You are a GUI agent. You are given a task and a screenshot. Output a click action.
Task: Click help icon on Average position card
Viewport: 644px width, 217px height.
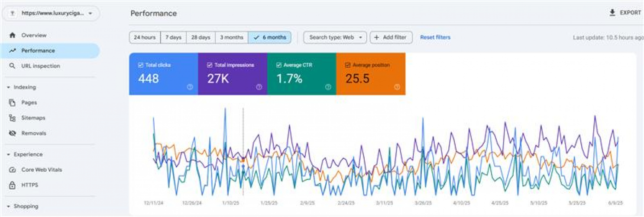[x=397, y=87]
